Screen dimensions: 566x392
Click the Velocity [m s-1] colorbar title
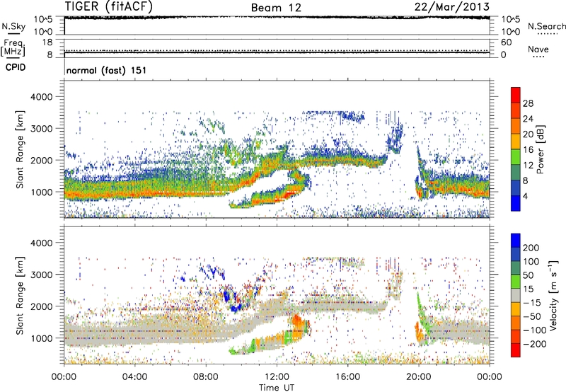tap(553, 295)
